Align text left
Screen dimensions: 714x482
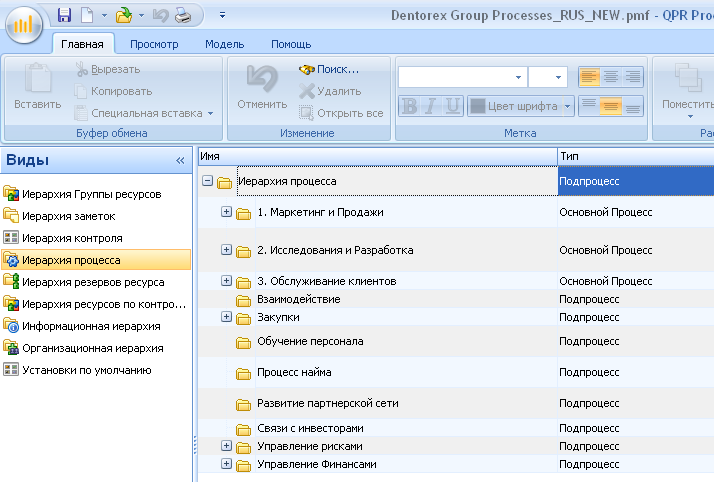pyautogui.click(x=589, y=77)
